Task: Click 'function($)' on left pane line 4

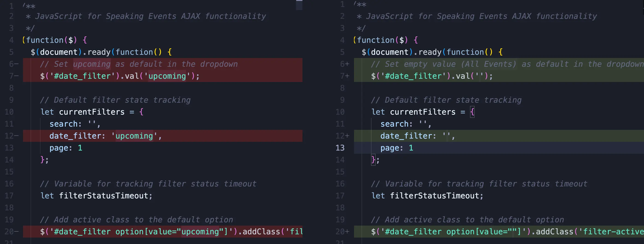Action: coord(52,40)
